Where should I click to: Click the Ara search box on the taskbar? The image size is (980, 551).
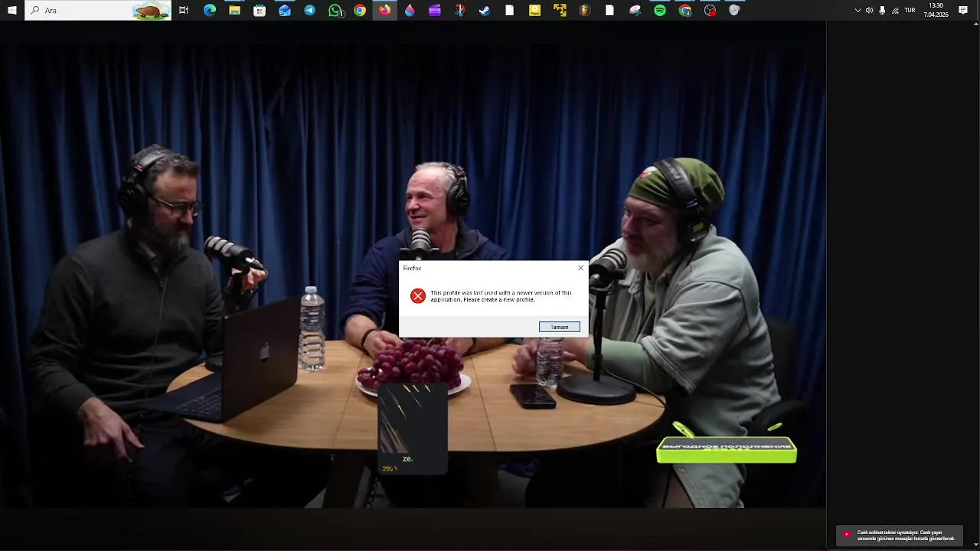point(98,10)
